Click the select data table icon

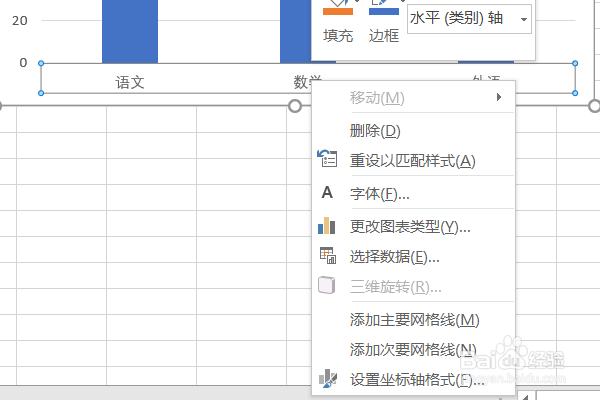pyautogui.click(x=328, y=255)
